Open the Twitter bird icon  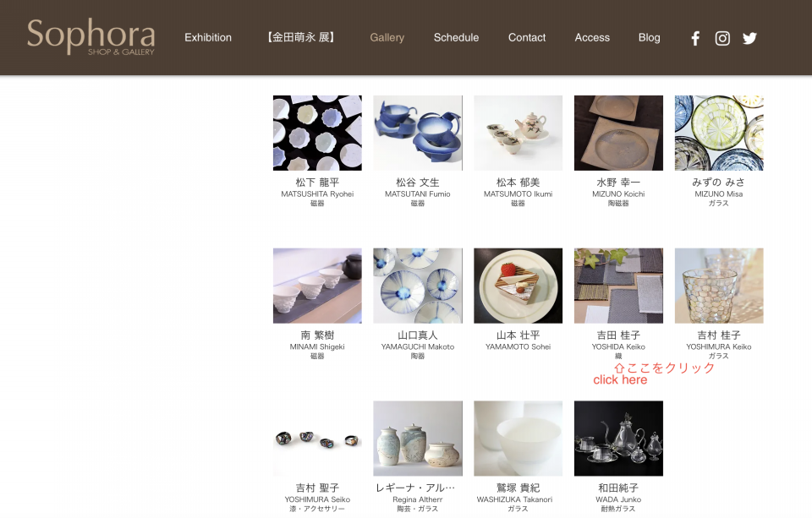click(x=749, y=38)
